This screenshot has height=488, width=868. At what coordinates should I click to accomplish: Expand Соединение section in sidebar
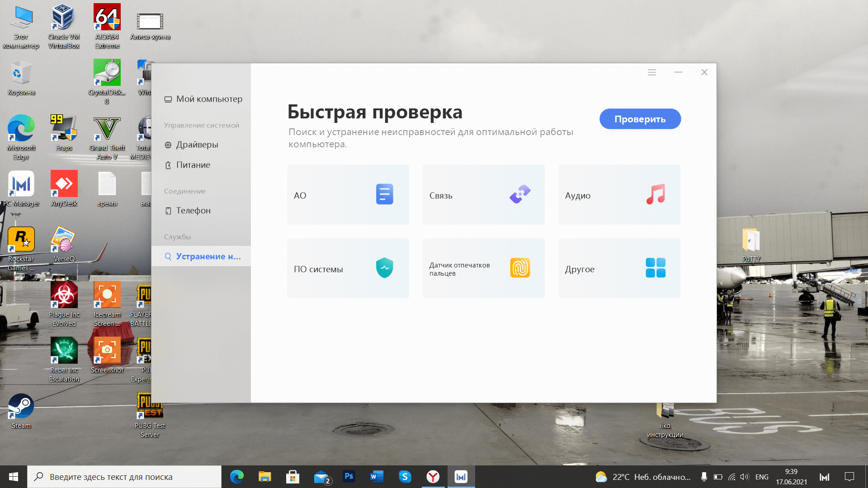(185, 191)
